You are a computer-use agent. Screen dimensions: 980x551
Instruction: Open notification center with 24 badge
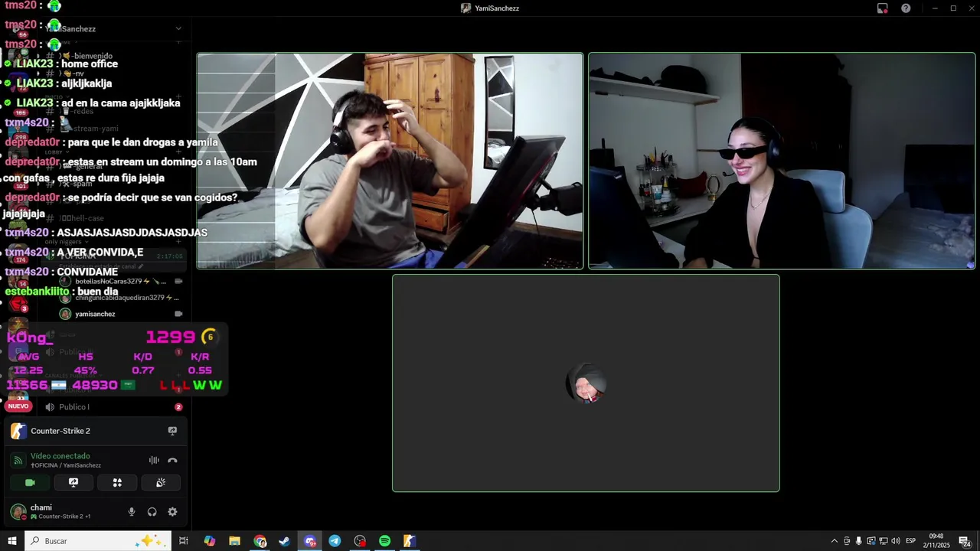pos(965,541)
